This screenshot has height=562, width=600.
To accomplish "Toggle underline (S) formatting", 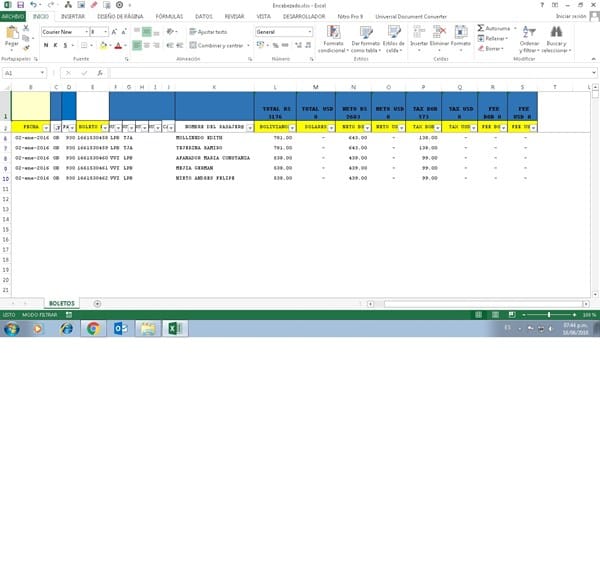I will [x=65, y=46].
